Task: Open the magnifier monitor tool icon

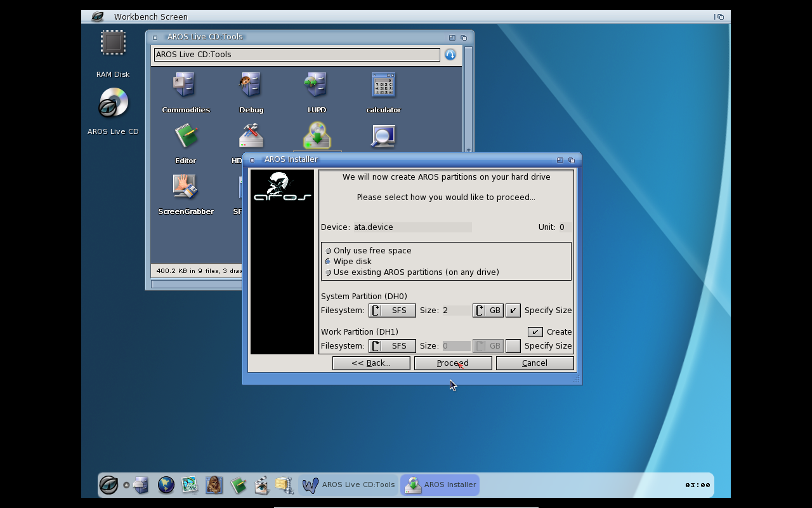Action: point(383,136)
